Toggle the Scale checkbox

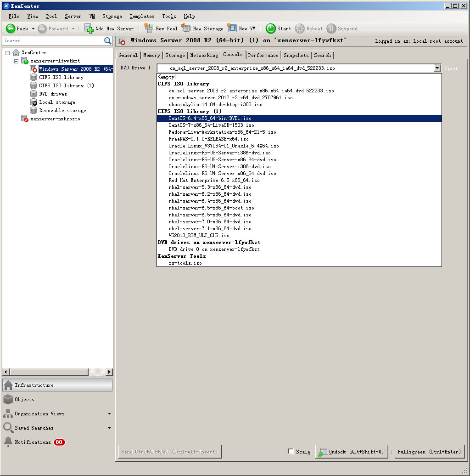click(291, 451)
